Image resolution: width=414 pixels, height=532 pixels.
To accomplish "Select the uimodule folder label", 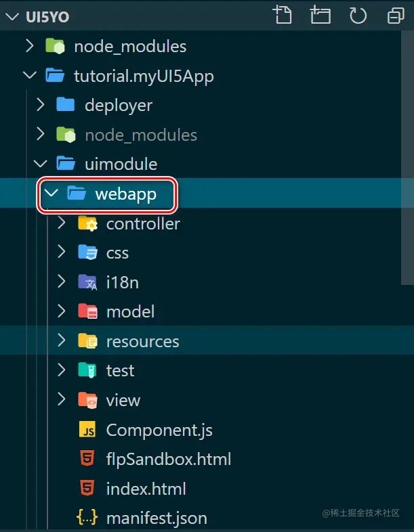I will pos(121,164).
